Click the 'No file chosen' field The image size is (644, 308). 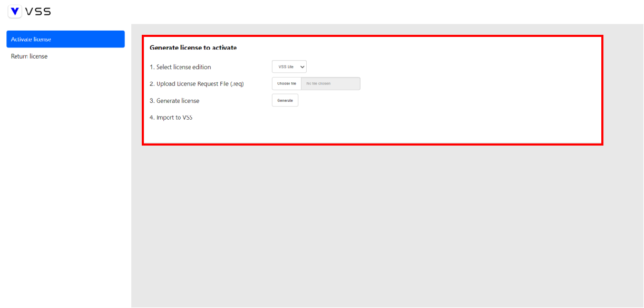pos(330,83)
